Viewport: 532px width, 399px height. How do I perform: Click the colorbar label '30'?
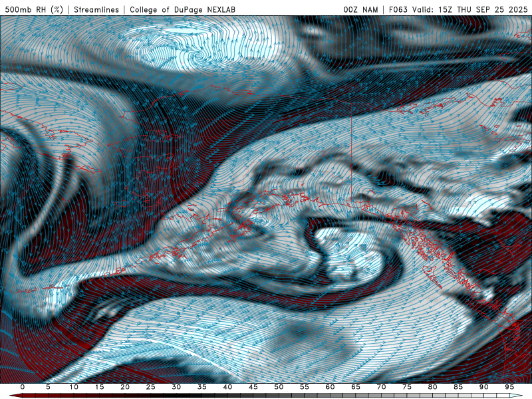click(x=176, y=387)
